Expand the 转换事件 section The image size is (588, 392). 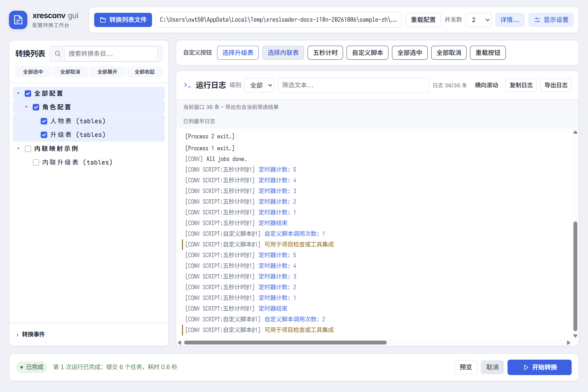pyautogui.click(x=30, y=334)
